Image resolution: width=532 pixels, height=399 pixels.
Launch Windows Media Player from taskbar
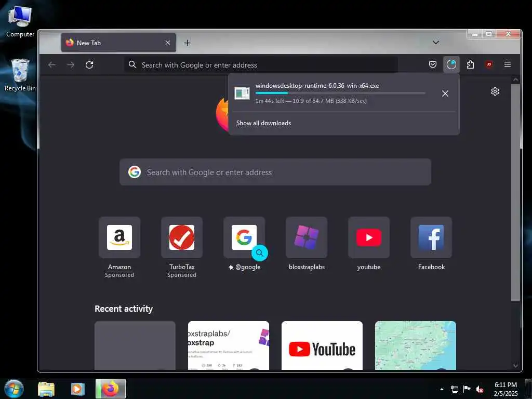click(x=78, y=389)
